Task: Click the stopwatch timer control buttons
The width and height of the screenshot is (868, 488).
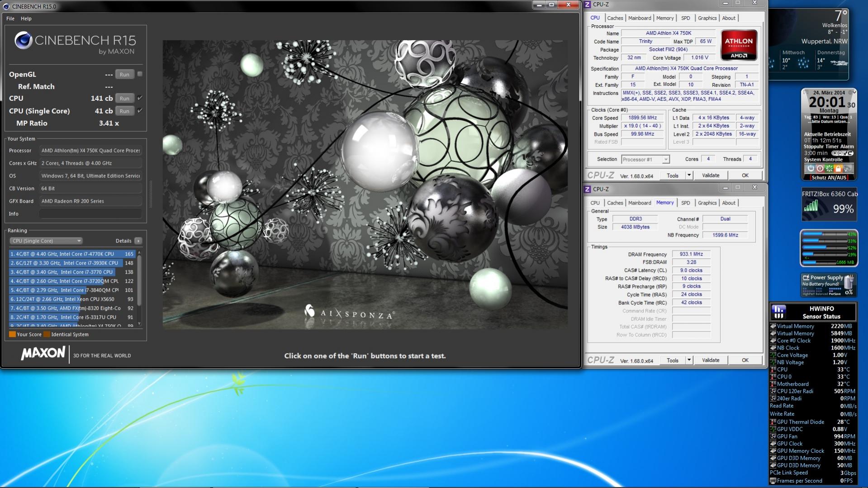Action: [x=842, y=153]
